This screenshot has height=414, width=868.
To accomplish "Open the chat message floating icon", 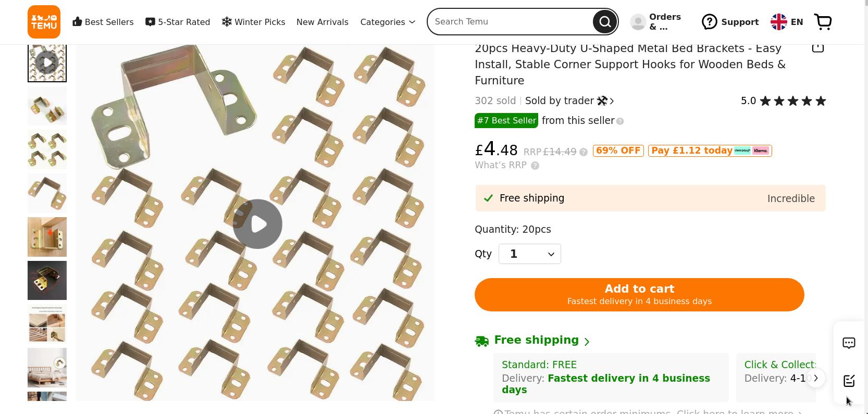I will 849,343.
